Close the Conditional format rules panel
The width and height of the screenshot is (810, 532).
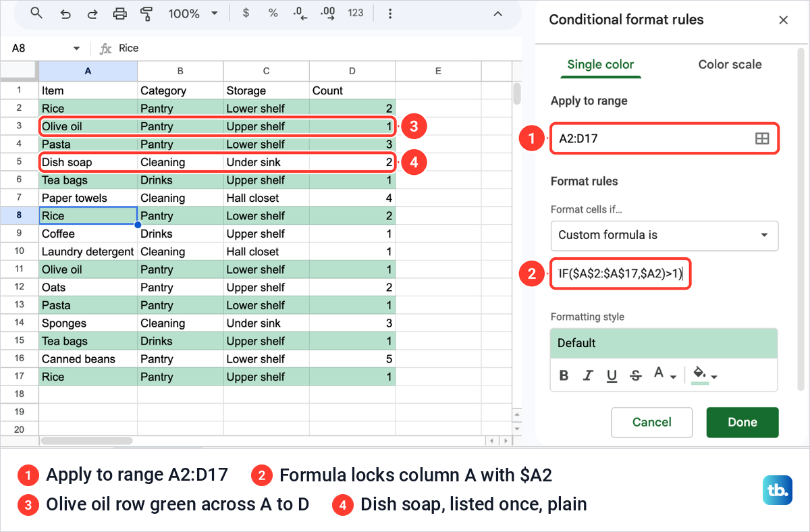784,20
